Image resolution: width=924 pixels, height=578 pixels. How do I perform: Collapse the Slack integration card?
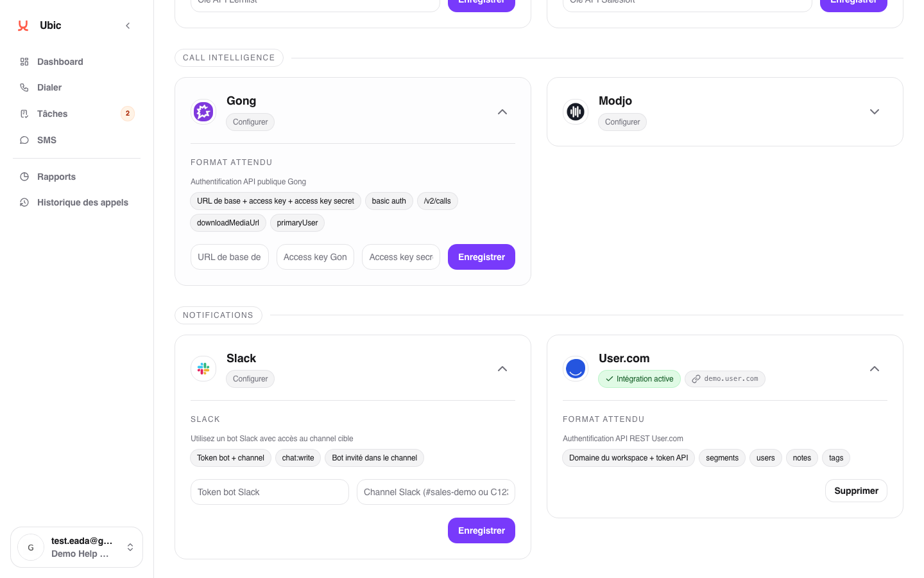[502, 369]
